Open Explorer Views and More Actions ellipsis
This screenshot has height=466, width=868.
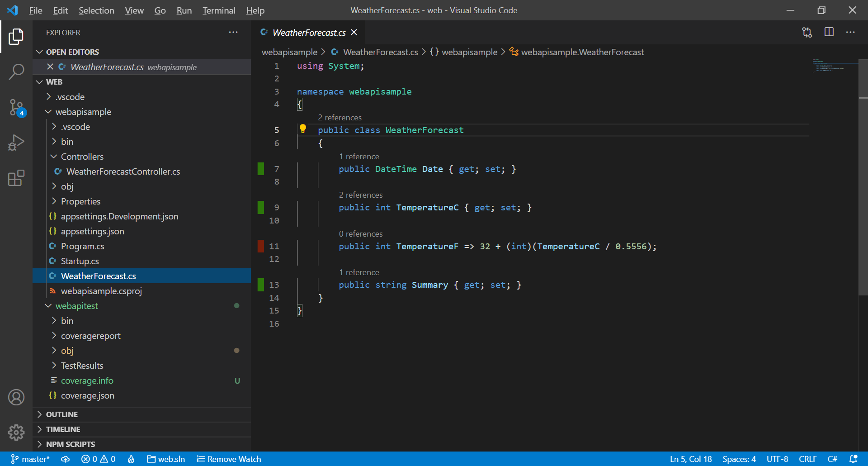(233, 32)
